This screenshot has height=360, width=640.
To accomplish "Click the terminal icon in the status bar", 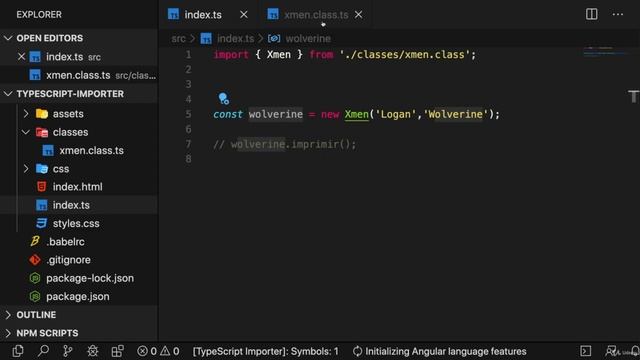I will click(x=586, y=351).
